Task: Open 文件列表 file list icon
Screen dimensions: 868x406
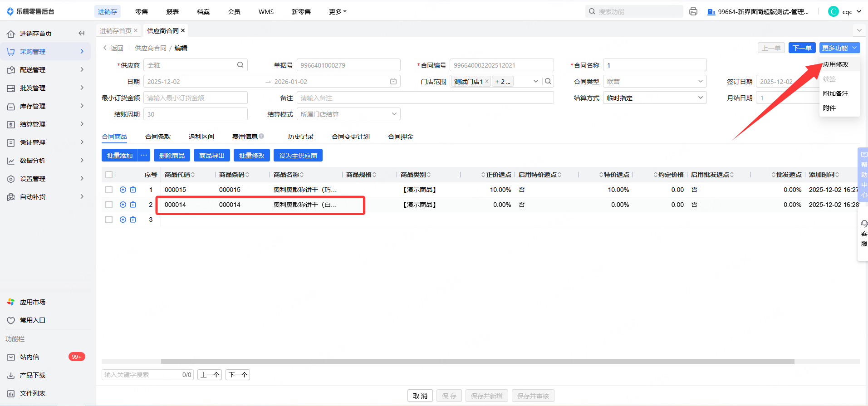Action: [x=11, y=393]
